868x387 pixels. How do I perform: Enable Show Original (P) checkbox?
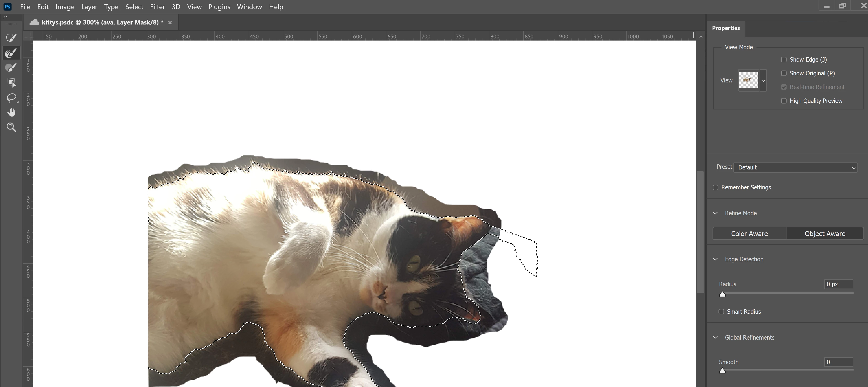coord(784,74)
